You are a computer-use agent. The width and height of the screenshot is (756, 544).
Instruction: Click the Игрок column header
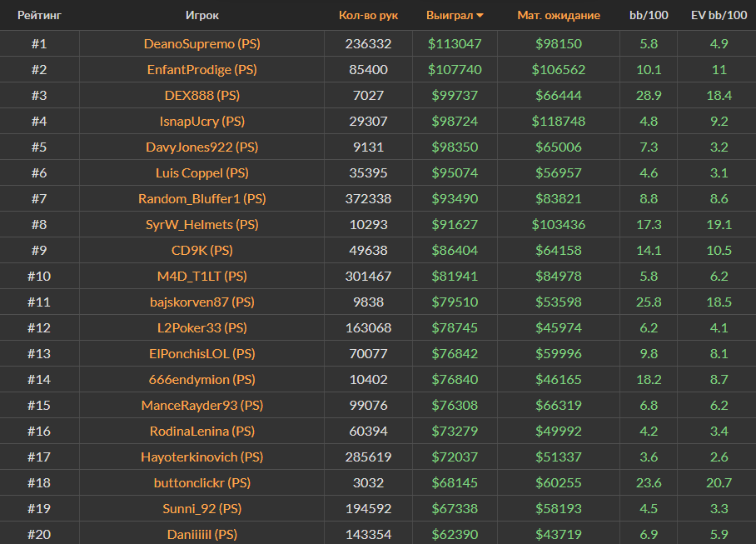point(202,15)
